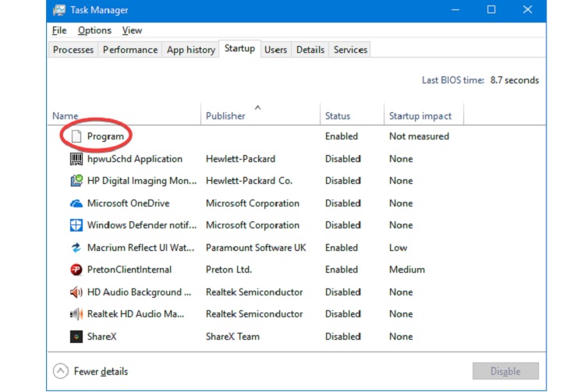Select the red PretonClientInternal icon
The image size is (585, 392).
(x=76, y=270)
